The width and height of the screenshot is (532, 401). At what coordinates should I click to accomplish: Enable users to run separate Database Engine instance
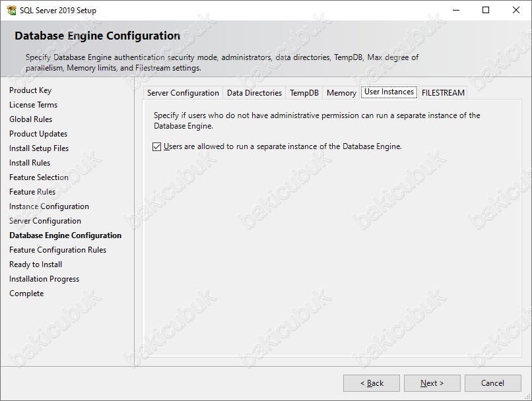(x=156, y=146)
